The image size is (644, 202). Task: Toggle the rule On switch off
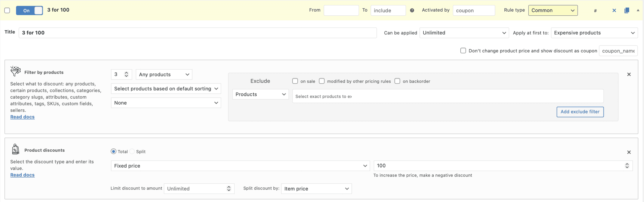coord(29,10)
